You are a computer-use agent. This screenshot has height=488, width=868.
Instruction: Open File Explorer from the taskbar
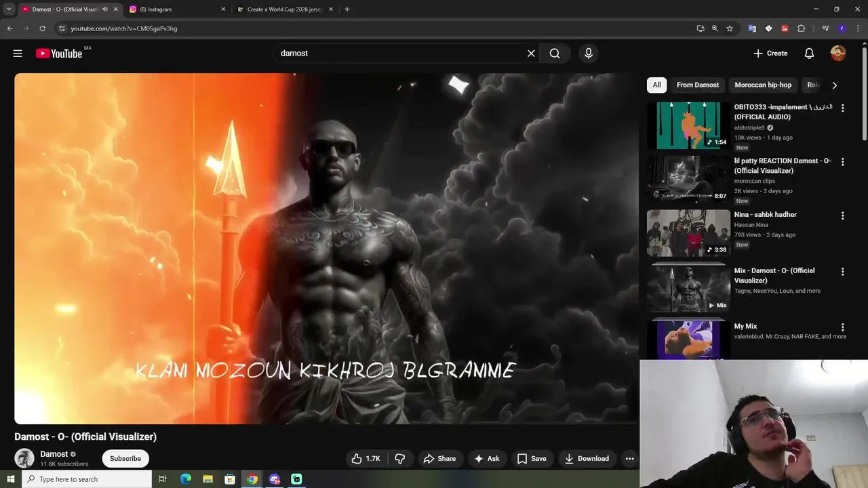coord(208,479)
